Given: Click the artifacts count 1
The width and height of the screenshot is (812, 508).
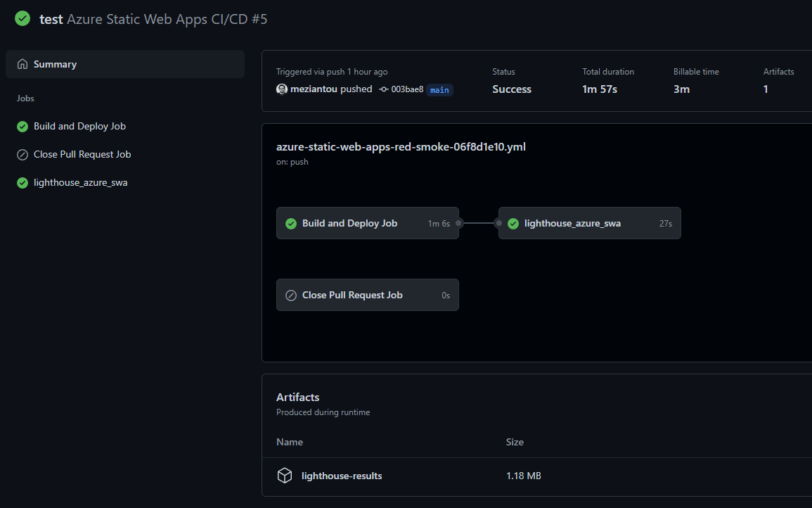Looking at the screenshot, I should (x=766, y=89).
